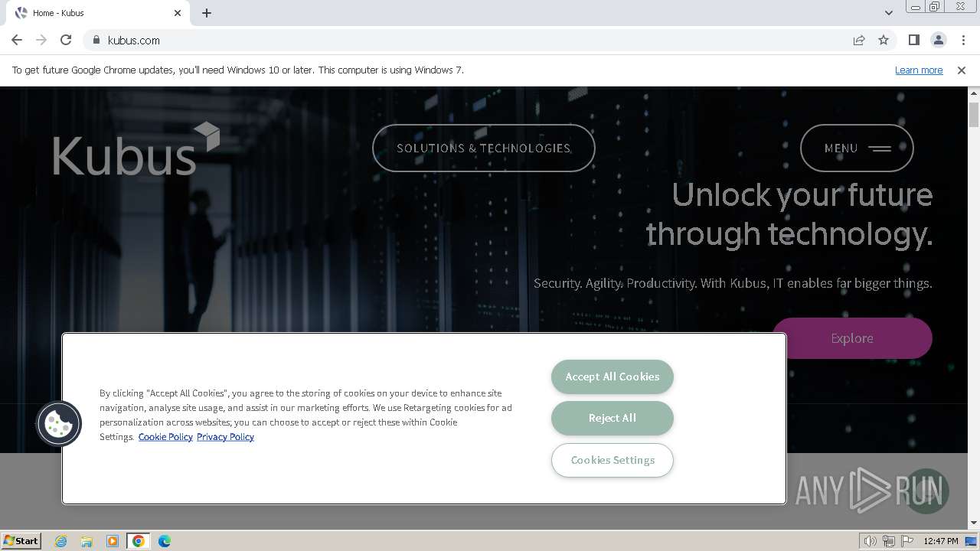Launch Microsoft Edge from the taskbar
This screenshot has width=980, height=551.
point(165,541)
